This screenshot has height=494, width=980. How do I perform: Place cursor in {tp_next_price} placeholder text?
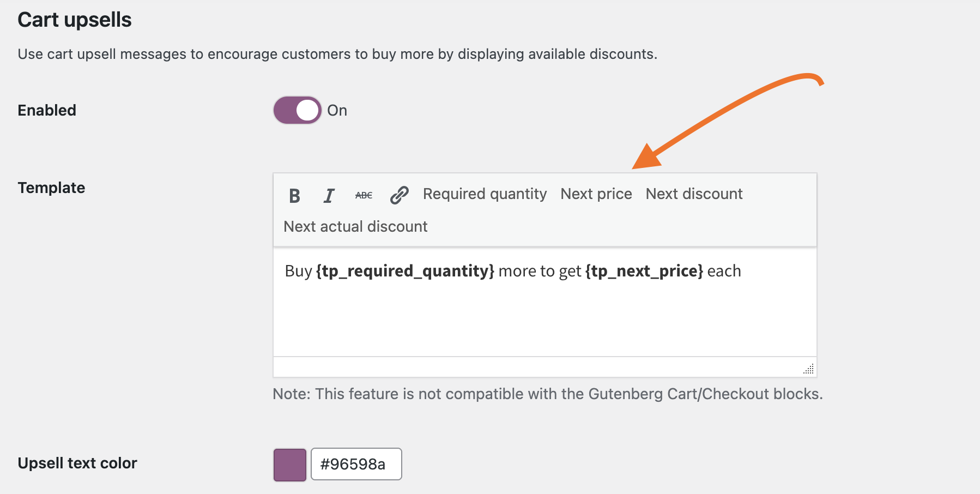click(x=644, y=272)
